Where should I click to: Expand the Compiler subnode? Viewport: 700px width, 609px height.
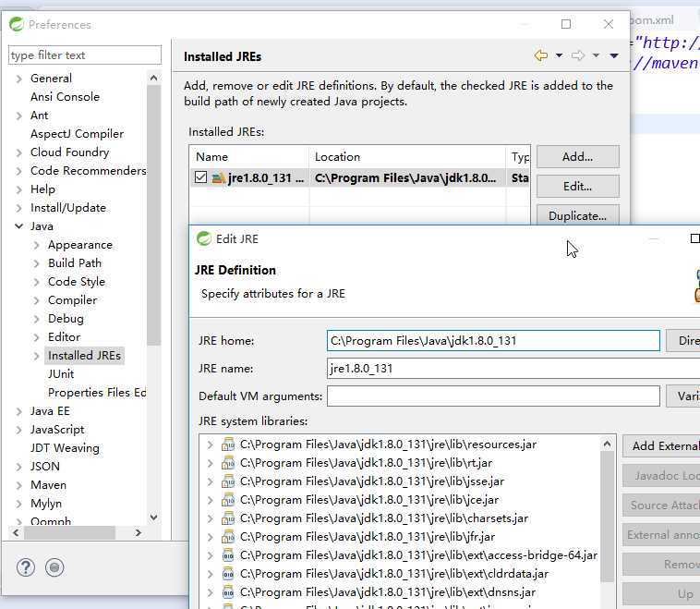(37, 300)
